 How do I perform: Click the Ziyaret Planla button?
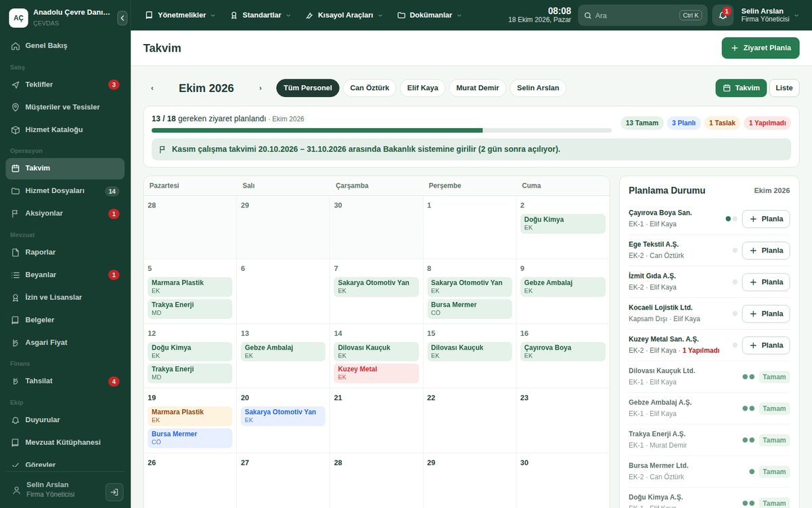click(761, 48)
